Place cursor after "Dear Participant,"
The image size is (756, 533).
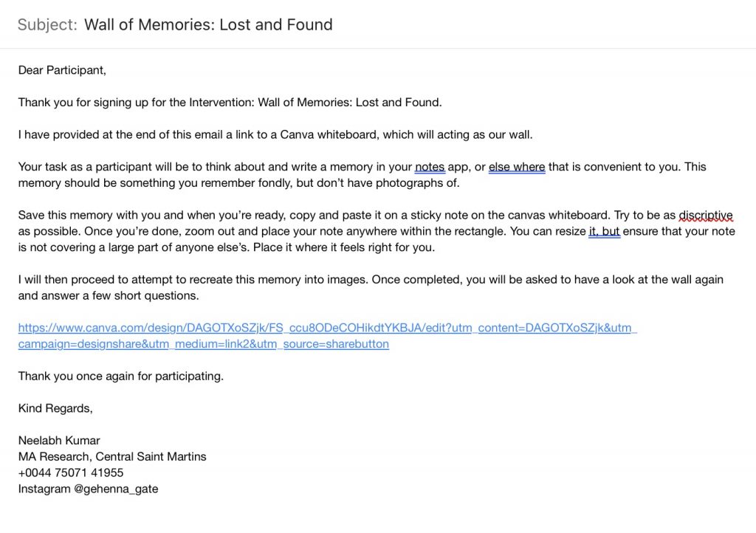point(106,70)
